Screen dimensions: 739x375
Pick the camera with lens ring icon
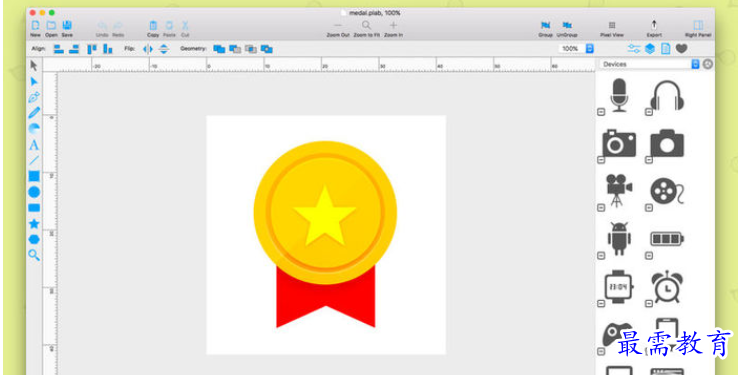619,143
